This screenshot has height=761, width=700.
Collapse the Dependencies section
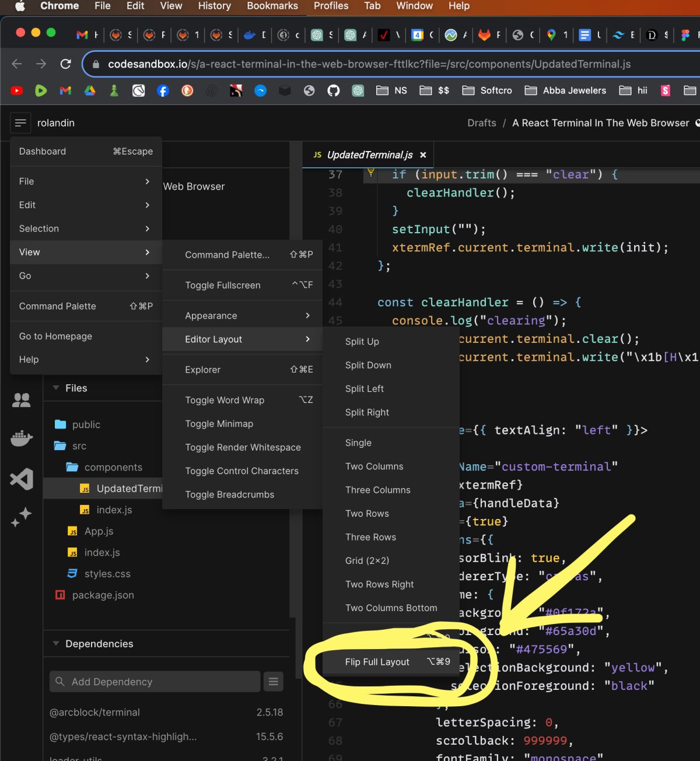(x=93, y=644)
